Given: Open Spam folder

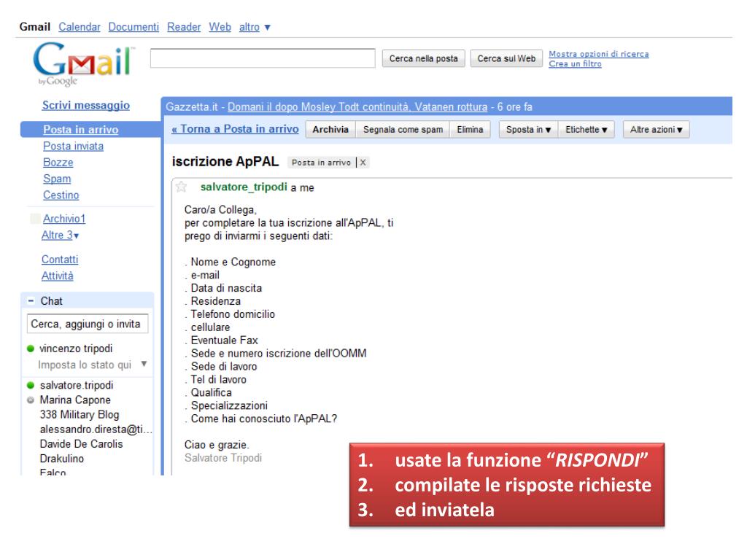Looking at the screenshot, I should [57, 179].
